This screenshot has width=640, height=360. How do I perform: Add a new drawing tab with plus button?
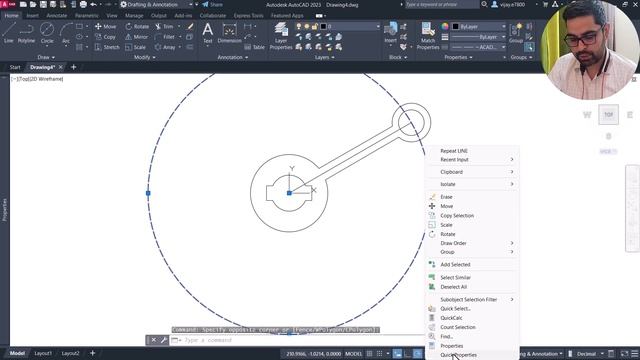tap(73, 67)
